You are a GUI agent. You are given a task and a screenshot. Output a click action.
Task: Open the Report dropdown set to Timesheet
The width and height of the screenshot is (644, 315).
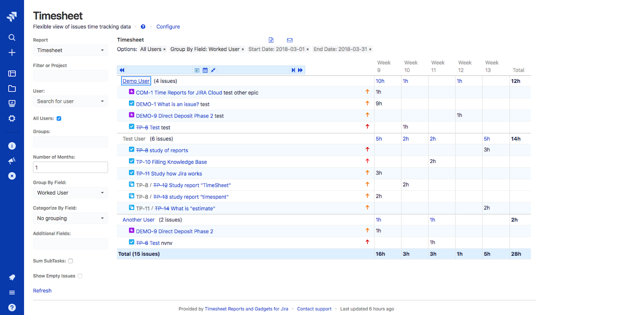[70, 50]
